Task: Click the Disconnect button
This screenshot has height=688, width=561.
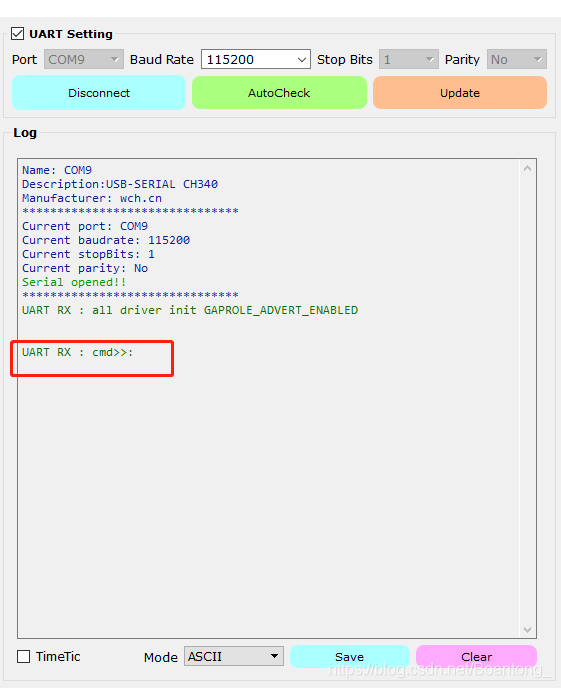Action: tap(99, 93)
